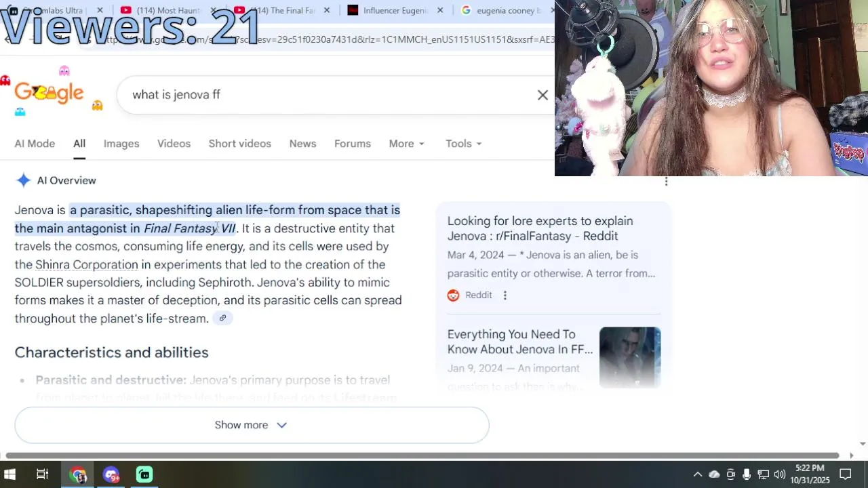Image resolution: width=868 pixels, height=488 pixels.
Task: Open 'Everything You Need To Know About Jenova' result
Action: (x=519, y=342)
